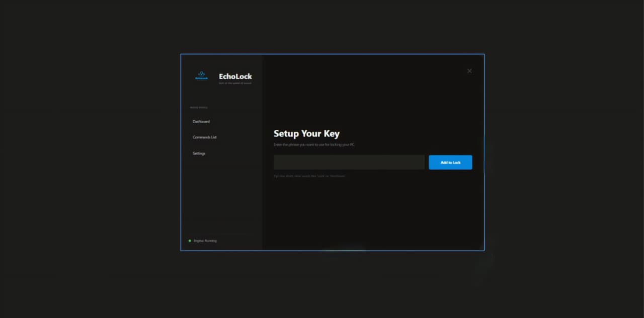Click the Setup Your Key heading
The height and width of the screenshot is (318, 644).
(x=306, y=134)
